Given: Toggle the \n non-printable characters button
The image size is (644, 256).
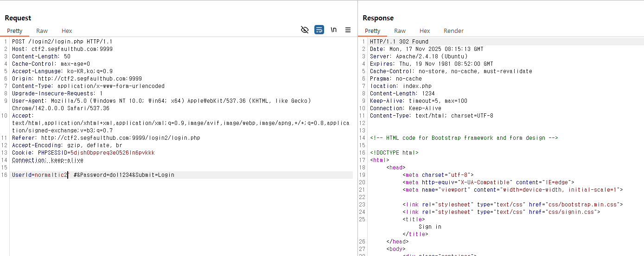Looking at the screenshot, I should (333, 30).
